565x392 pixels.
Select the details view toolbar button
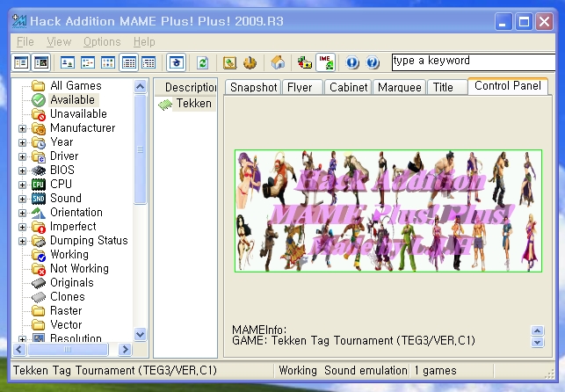(128, 62)
